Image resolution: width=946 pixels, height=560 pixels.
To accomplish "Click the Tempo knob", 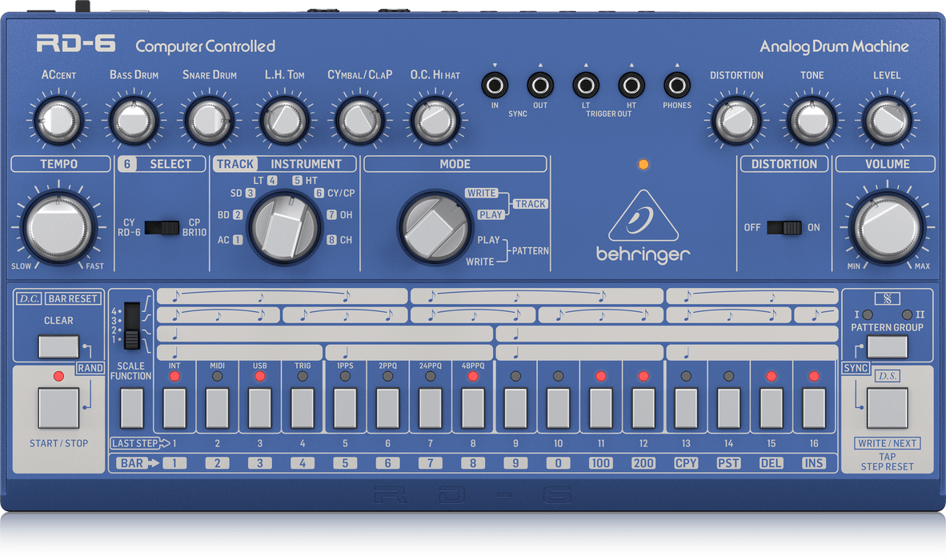I will [x=58, y=226].
